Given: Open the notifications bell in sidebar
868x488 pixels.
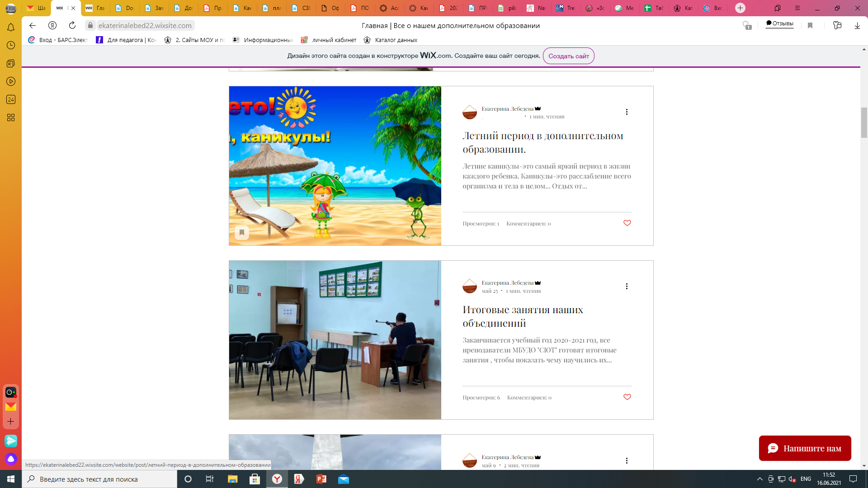Looking at the screenshot, I should (x=11, y=28).
